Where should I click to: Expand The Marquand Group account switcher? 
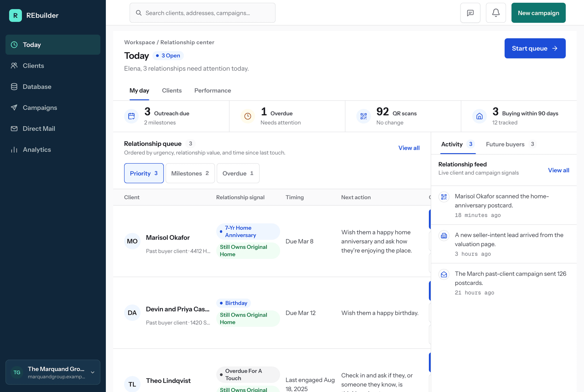[x=53, y=372]
